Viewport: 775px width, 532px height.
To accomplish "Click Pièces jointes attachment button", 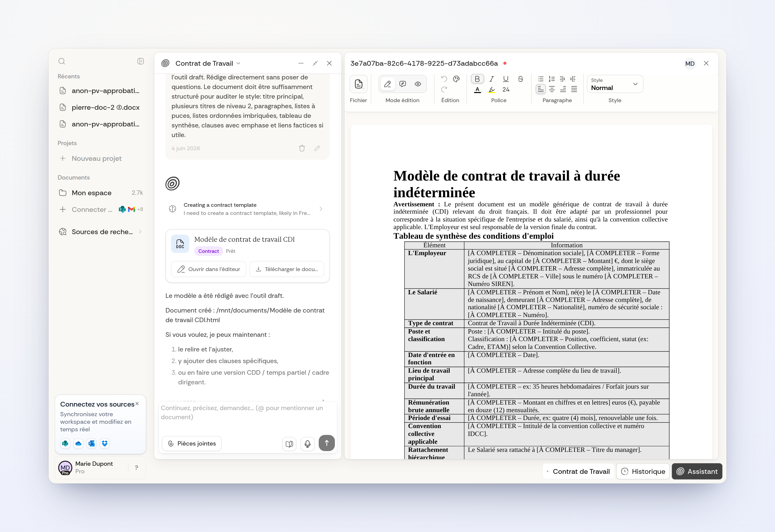I will pyautogui.click(x=192, y=443).
